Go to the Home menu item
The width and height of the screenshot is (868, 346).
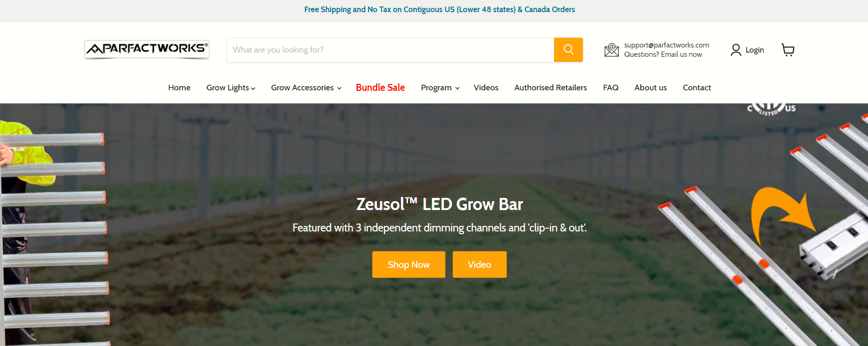(179, 88)
